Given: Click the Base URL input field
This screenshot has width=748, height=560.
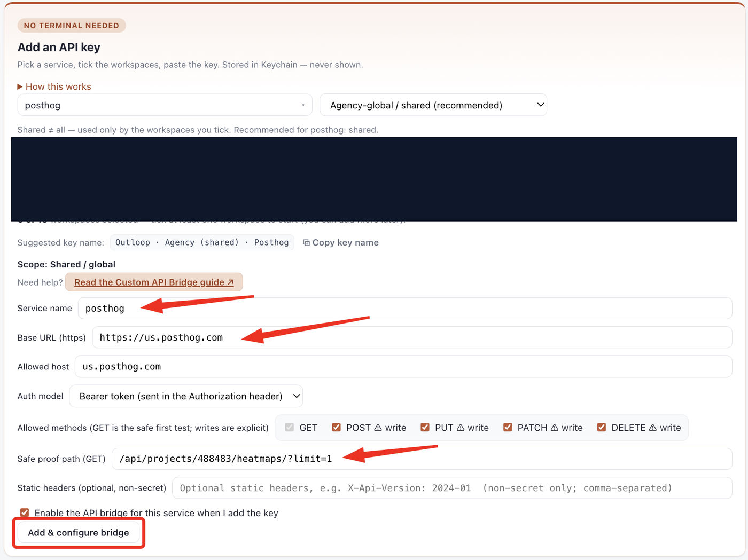Looking at the screenshot, I should (x=412, y=337).
